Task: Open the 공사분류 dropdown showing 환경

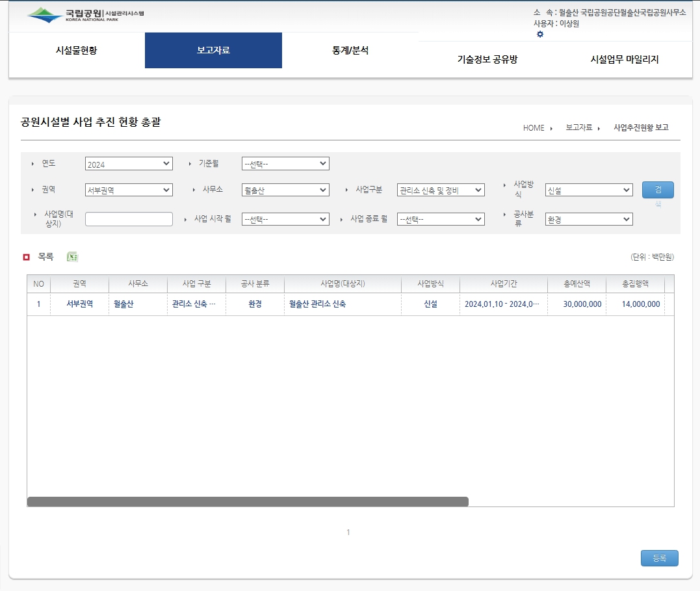Action: [589, 219]
